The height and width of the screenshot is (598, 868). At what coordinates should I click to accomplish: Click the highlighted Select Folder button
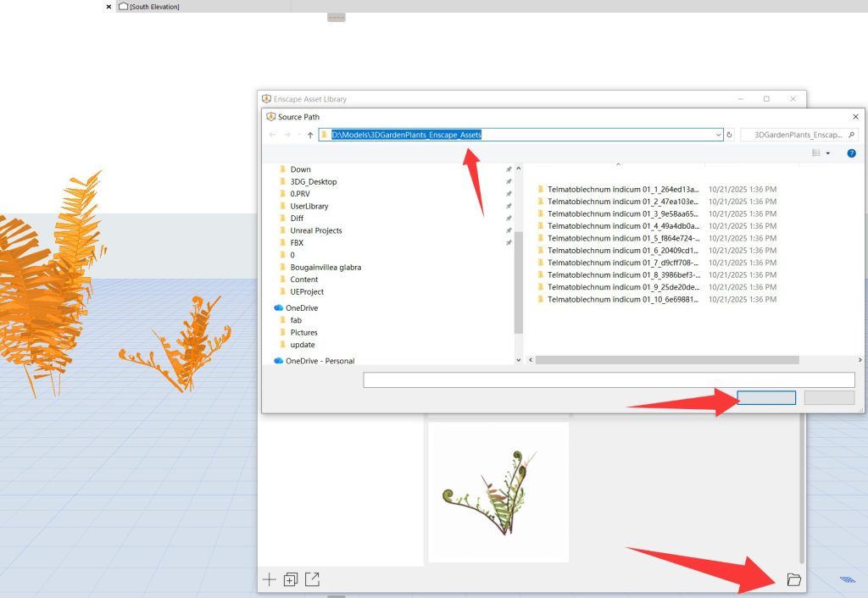(766, 397)
